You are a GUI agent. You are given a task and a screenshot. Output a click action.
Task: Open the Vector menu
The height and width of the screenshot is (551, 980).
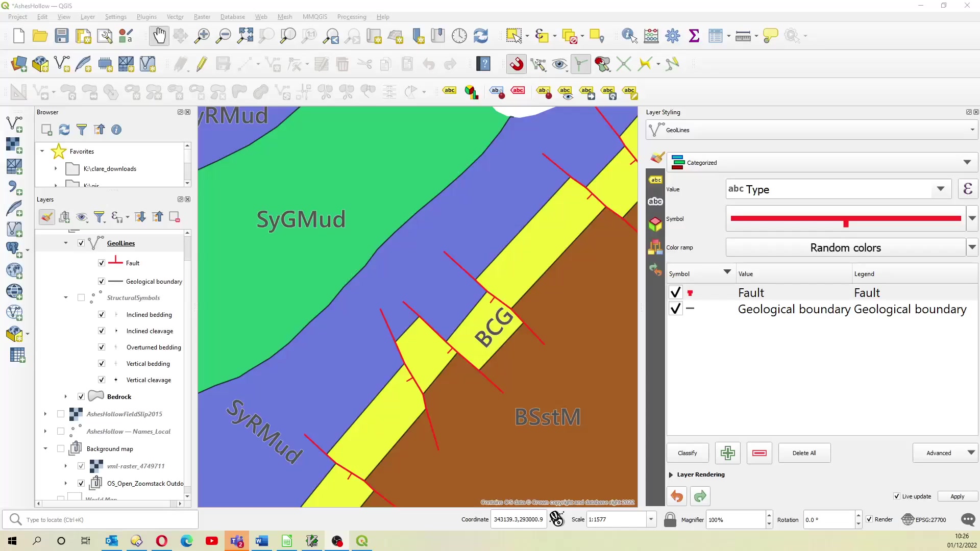coord(175,16)
